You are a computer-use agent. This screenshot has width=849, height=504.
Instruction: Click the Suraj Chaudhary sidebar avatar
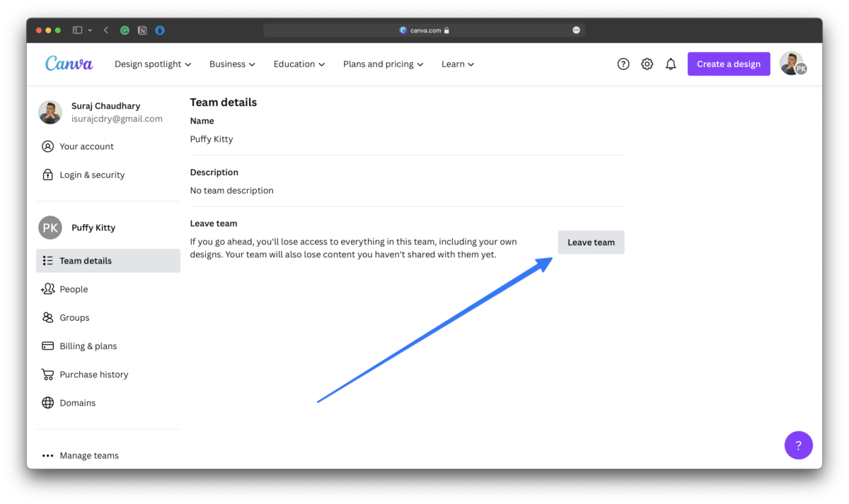pyautogui.click(x=50, y=112)
